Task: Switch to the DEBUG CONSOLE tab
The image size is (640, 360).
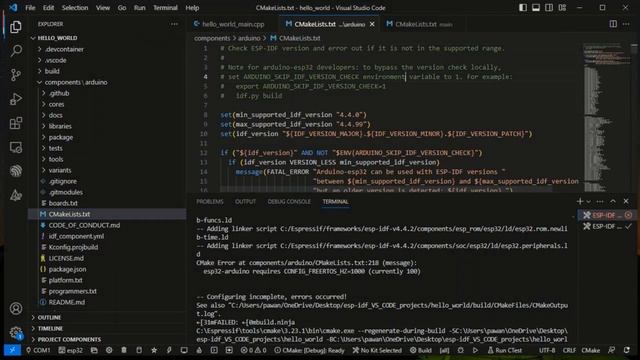Action: [x=289, y=202]
